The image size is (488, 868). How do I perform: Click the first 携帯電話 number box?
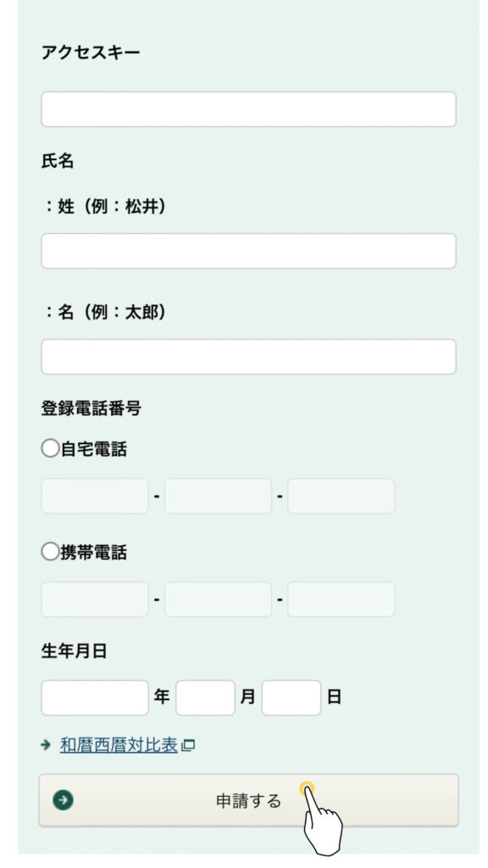(95, 599)
